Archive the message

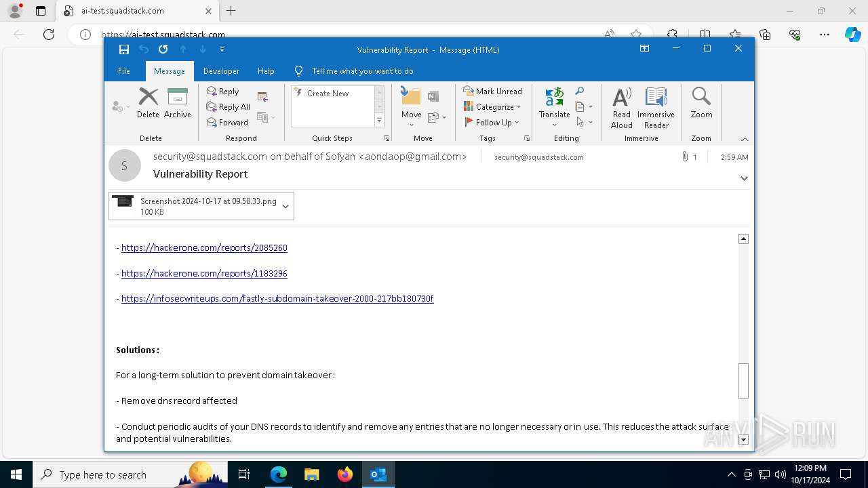click(x=178, y=103)
